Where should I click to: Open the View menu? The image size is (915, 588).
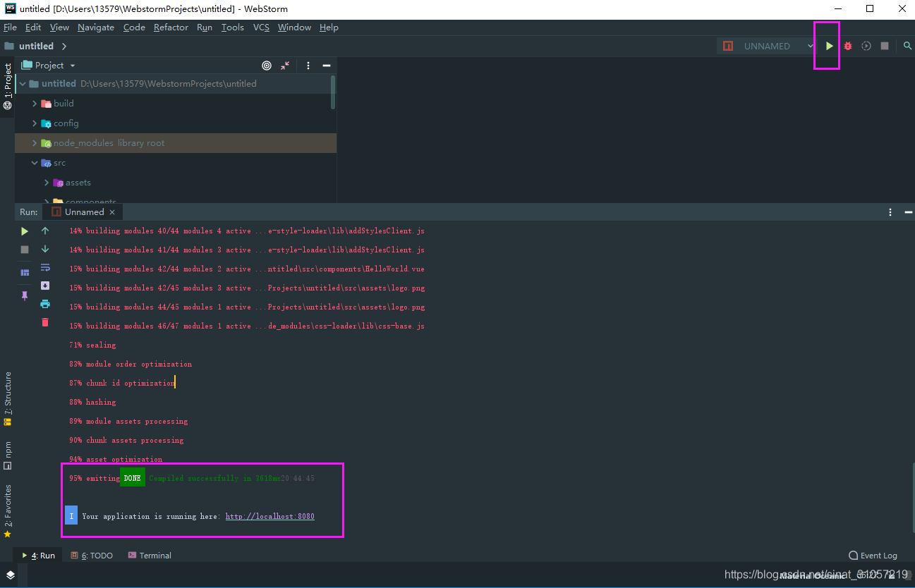click(60, 27)
